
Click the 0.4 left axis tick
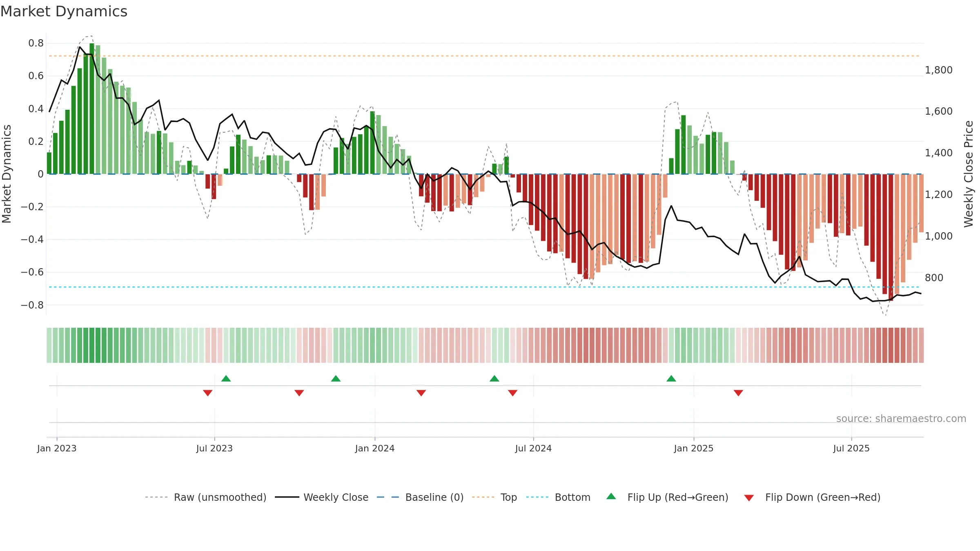pos(36,109)
